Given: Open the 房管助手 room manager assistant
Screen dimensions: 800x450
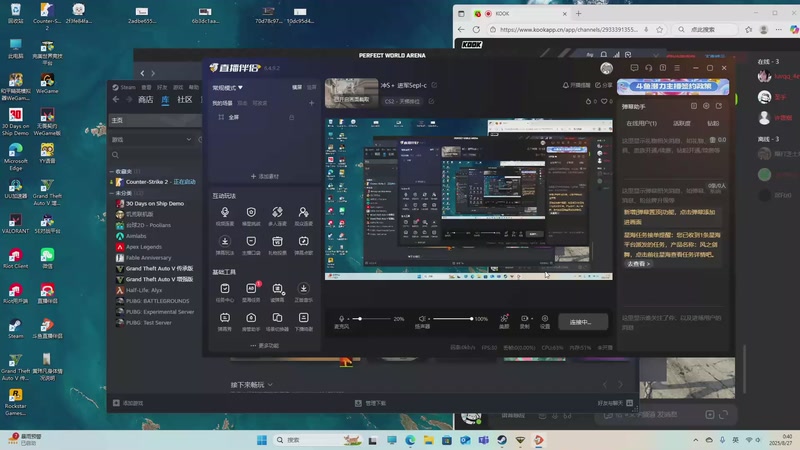Looking at the screenshot, I should (251, 317).
